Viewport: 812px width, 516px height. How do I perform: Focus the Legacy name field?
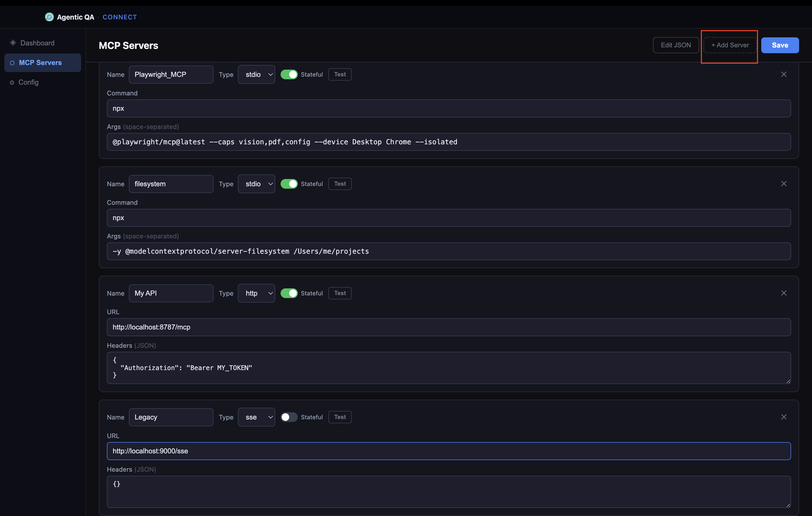tap(171, 417)
